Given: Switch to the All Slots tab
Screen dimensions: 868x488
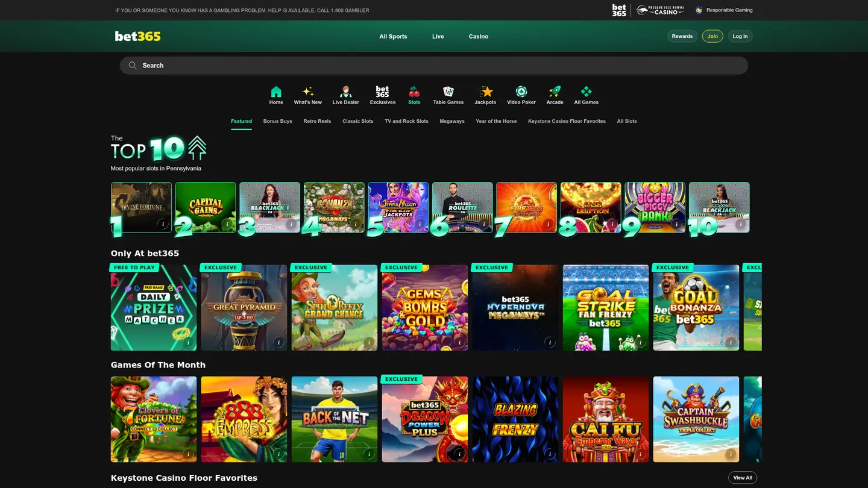Looking at the screenshot, I should tap(627, 121).
